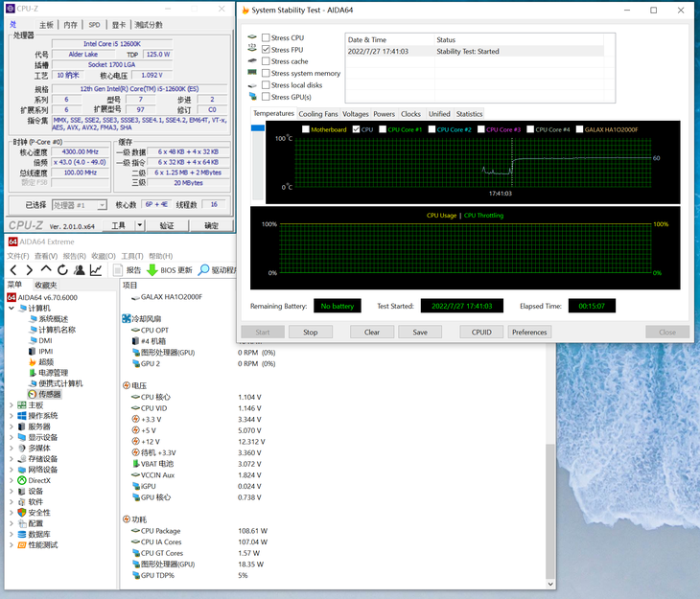The width and height of the screenshot is (700, 599).
Task: Enable the Stress GPU(s) checkbox
Action: (x=266, y=97)
